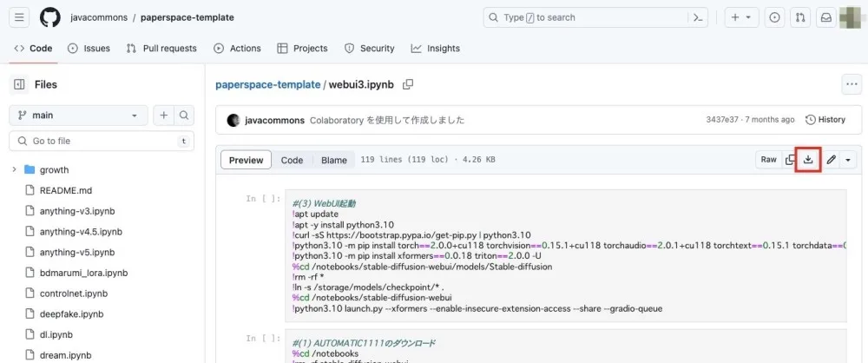Edit file with pencil icon
Image resolution: width=868 pixels, height=363 pixels.
pos(831,160)
